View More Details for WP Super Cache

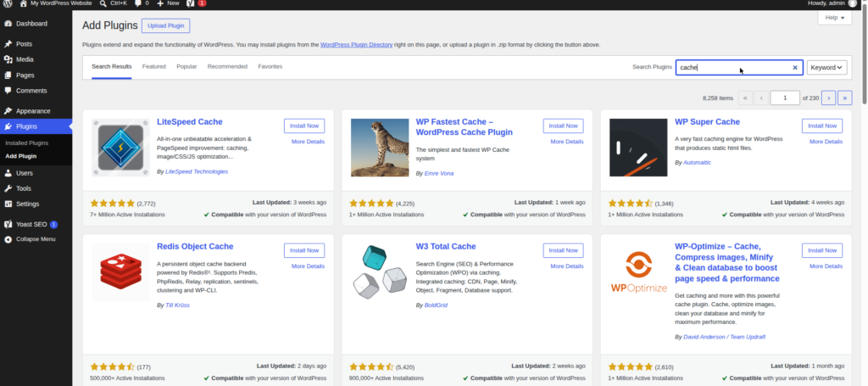tap(826, 142)
